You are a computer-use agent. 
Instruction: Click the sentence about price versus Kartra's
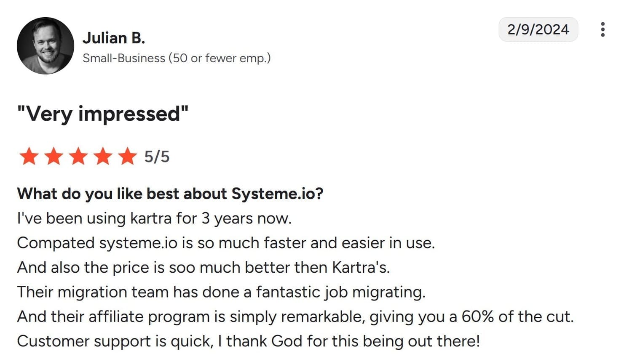[x=203, y=267]
